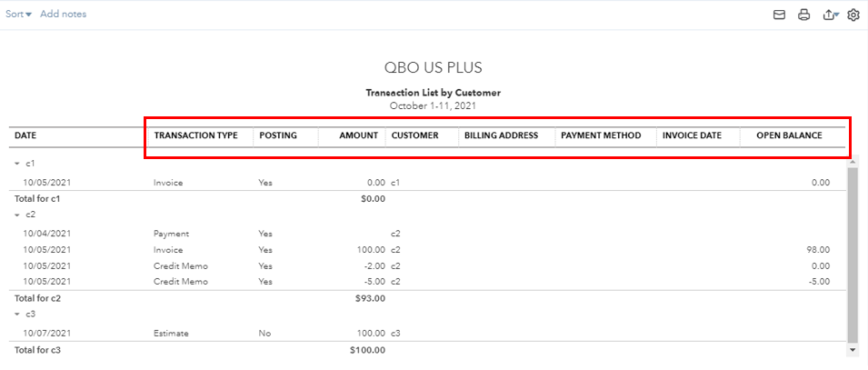This screenshot has height=370, width=868.
Task: Click the Estimate posting value No
Action: point(264,334)
